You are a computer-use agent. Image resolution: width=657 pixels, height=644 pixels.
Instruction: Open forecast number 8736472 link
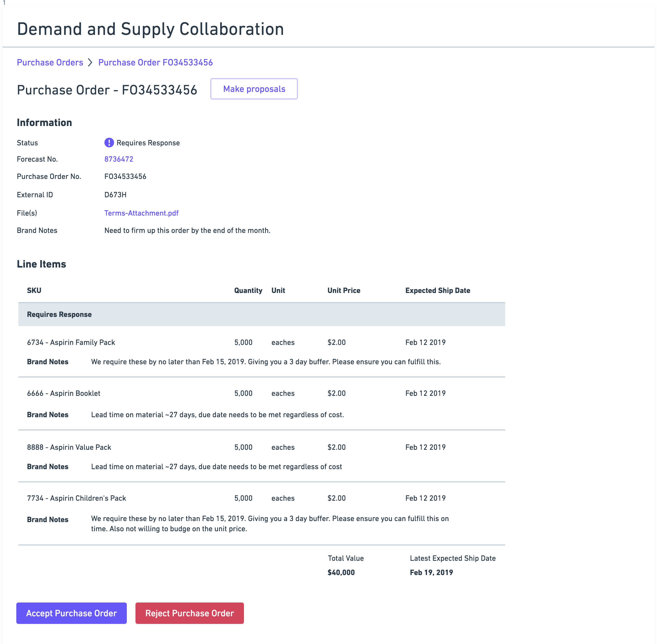pos(119,159)
